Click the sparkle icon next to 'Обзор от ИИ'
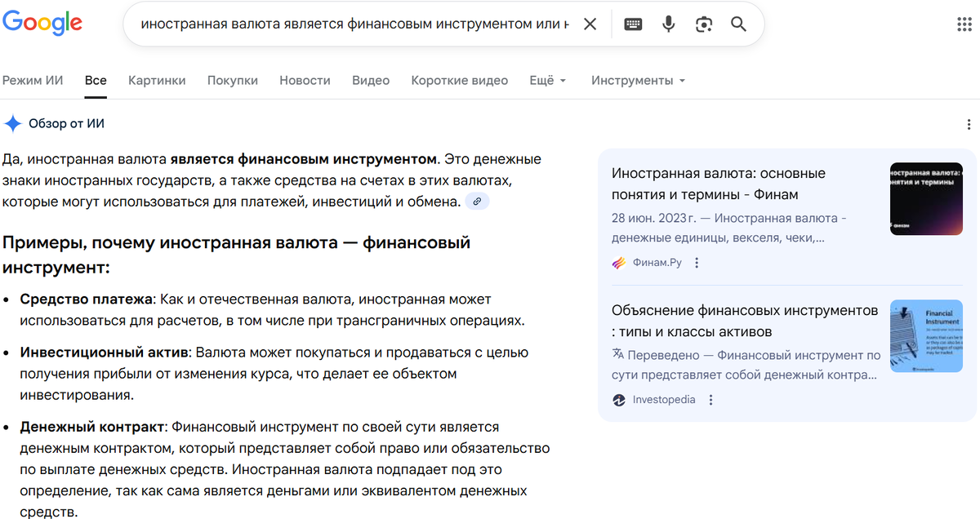980x519 pixels. pos(12,123)
